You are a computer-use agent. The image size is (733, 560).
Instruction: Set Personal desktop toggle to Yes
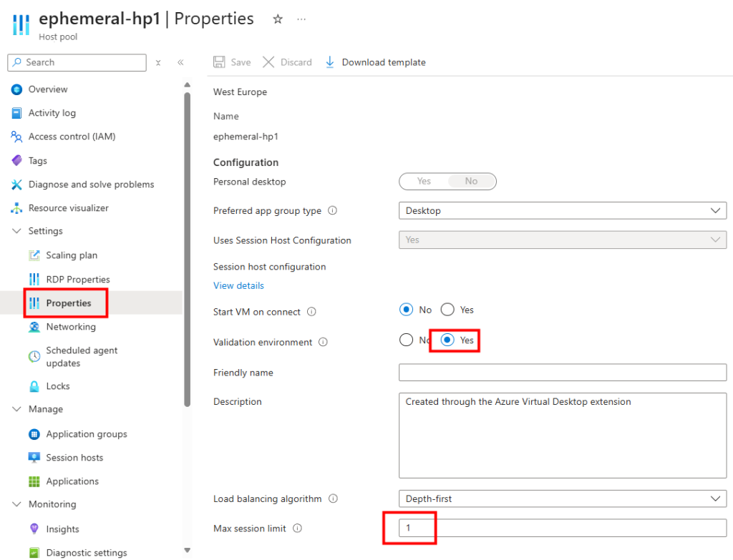tap(424, 181)
